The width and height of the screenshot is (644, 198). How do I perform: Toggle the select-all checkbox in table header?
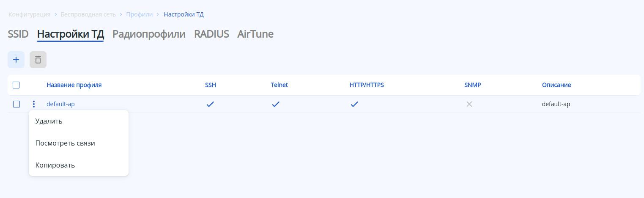click(x=16, y=85)
